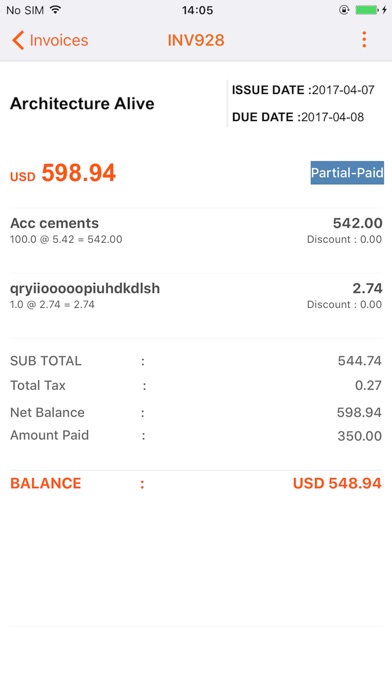Tap the 542.00 item amount
The height and width of the screenshot is (696, 392).
[x=358, y=223]
